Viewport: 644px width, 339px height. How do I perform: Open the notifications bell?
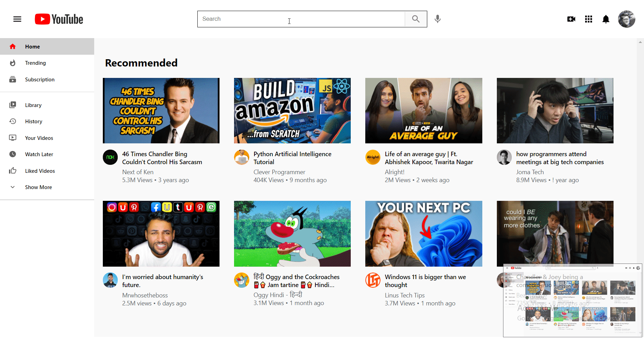click(x=606, y=19)
